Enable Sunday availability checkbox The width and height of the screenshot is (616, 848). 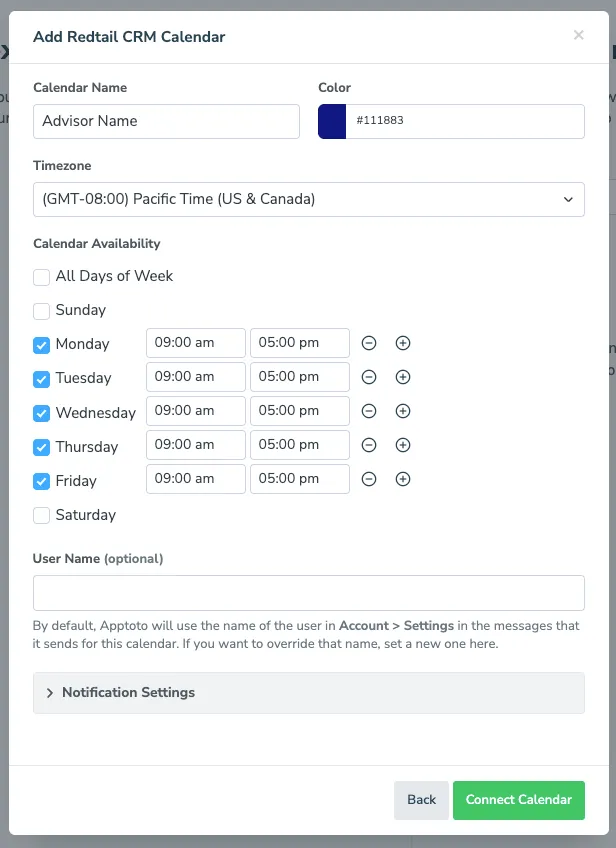coord(42,312)
